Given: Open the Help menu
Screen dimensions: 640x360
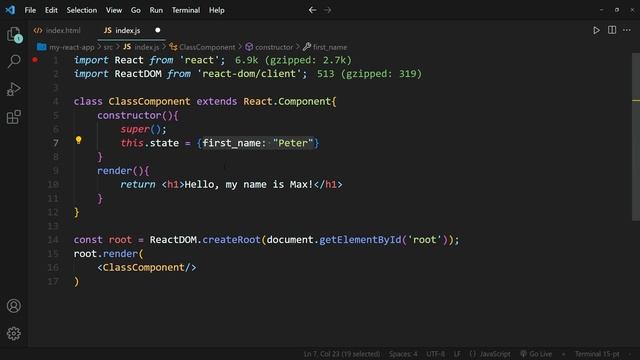Looking at the screenshot, I should [217, 10].
